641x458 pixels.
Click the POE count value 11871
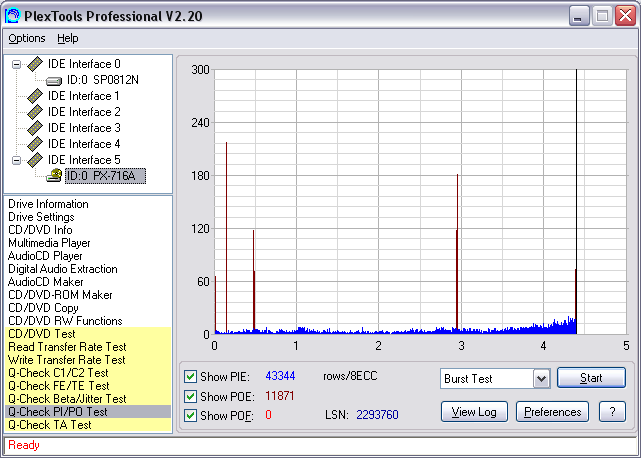pos(280,396)
